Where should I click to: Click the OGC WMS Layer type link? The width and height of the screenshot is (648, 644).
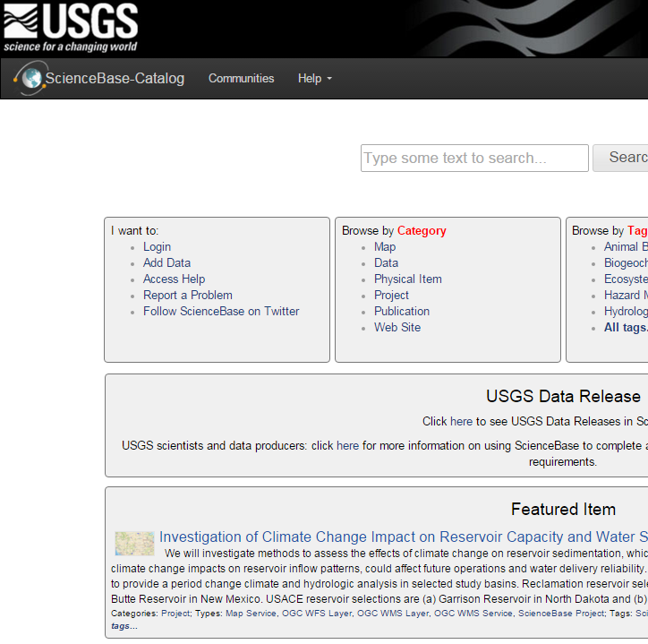[394, 614]
